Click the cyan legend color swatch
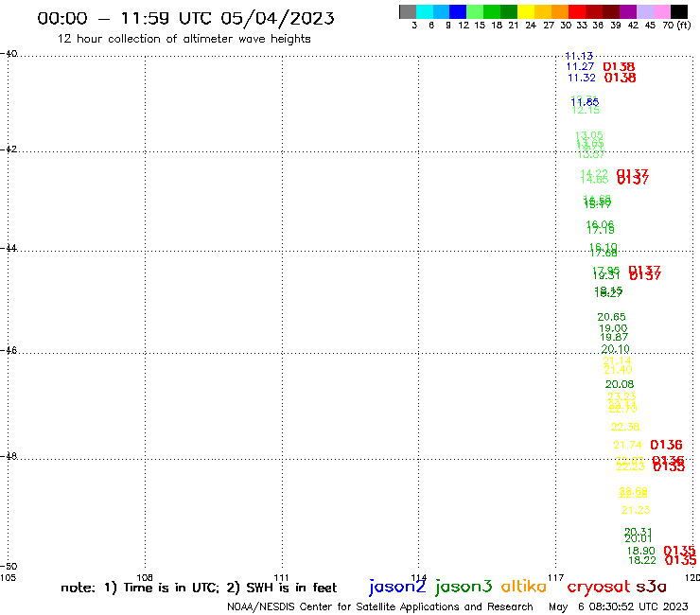Viewport: 700px width, 615px height. (425, 11)
